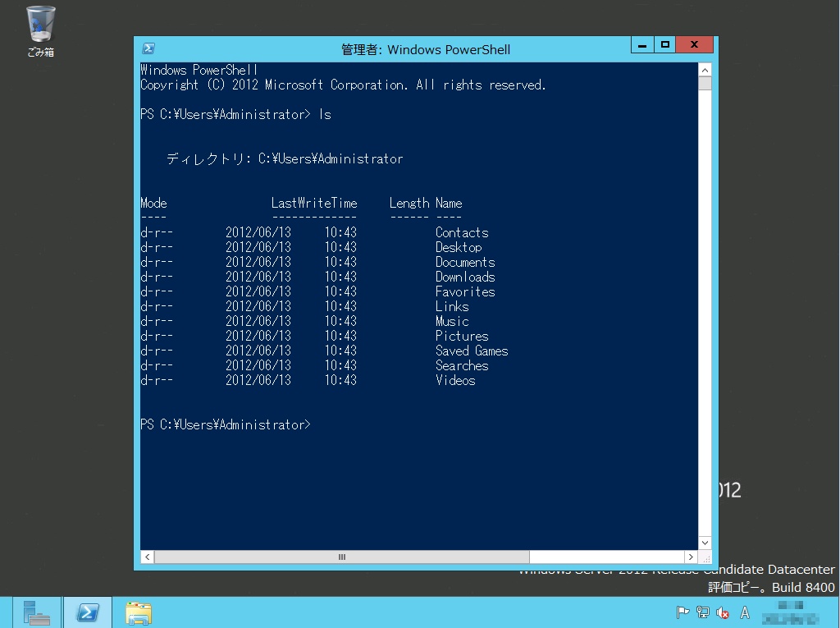Open the Recycle Bin (ごみ箱) desktop icon
Viewport: 840px width, 628px height.
(41, 31)
